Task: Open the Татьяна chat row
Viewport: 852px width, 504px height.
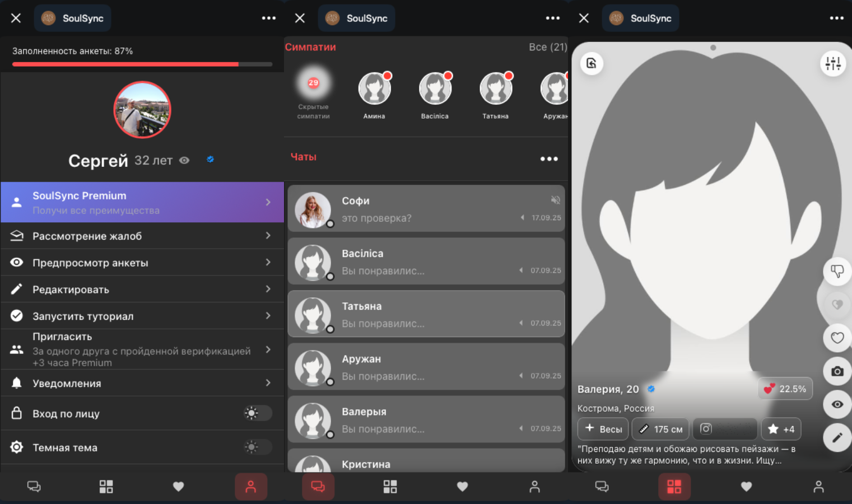Action: pos(426,314)
